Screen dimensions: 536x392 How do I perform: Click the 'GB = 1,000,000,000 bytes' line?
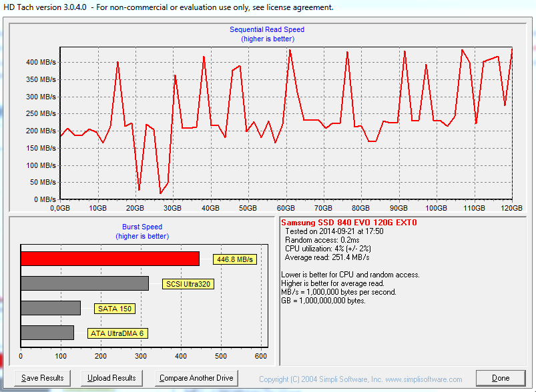323,301
